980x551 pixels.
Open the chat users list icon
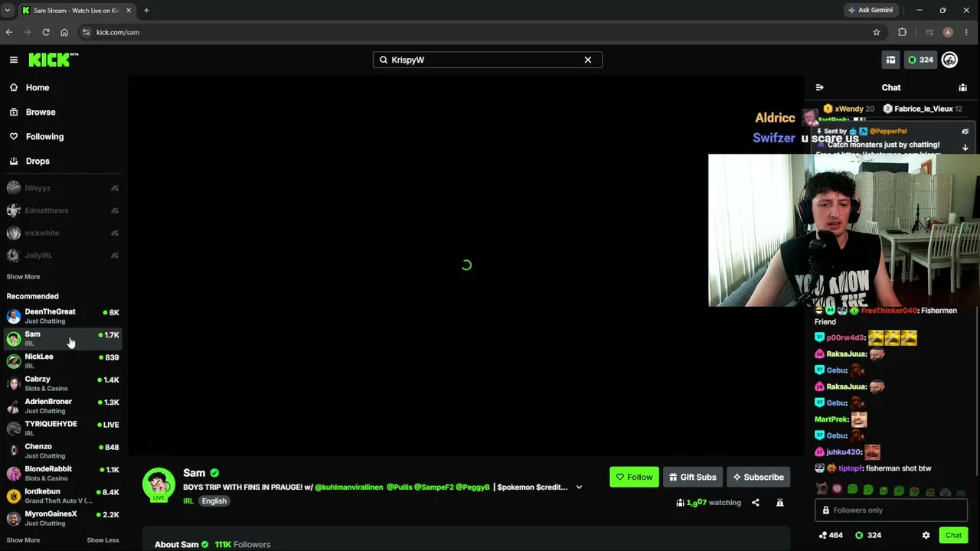pyautogui.click(x=963, y=87)
